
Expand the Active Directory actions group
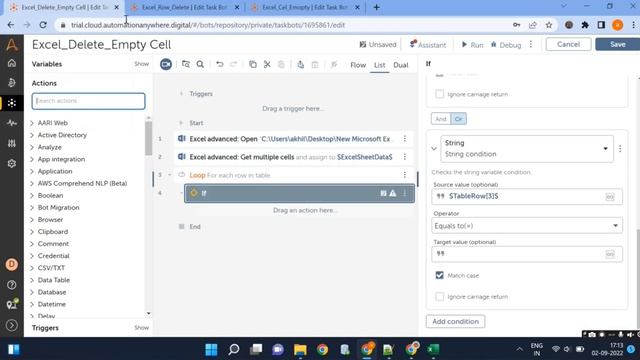32,135
